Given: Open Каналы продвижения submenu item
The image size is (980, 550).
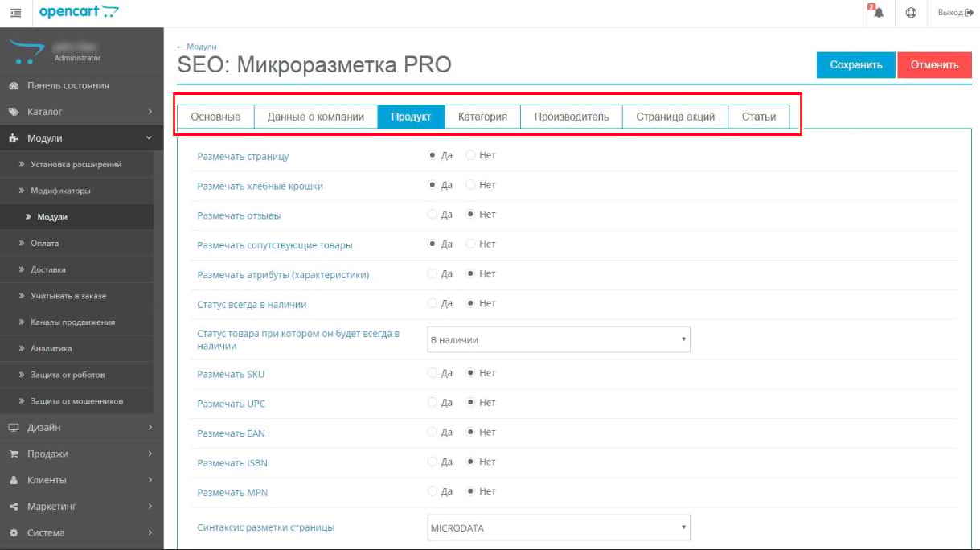Looking at the screenshot, I should pyautogui.click(x=77, y=322).
